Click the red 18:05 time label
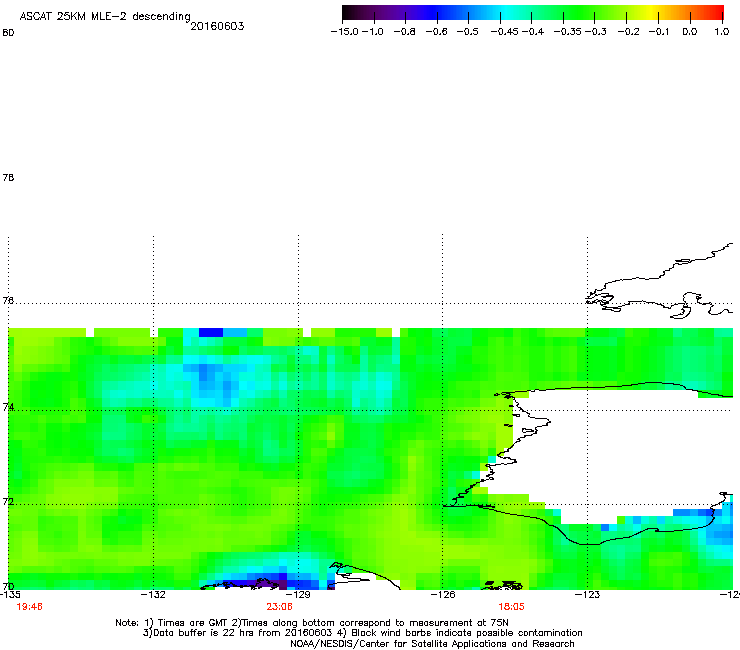The image size is (740, 650). coord(512,607)
